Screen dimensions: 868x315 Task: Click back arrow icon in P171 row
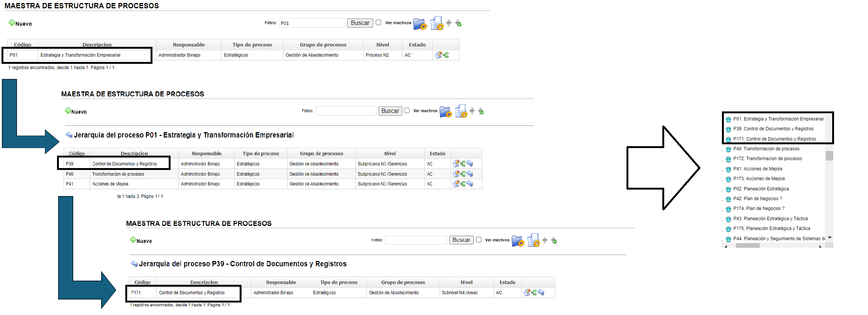pyautogui.click(x=541, y=292)
